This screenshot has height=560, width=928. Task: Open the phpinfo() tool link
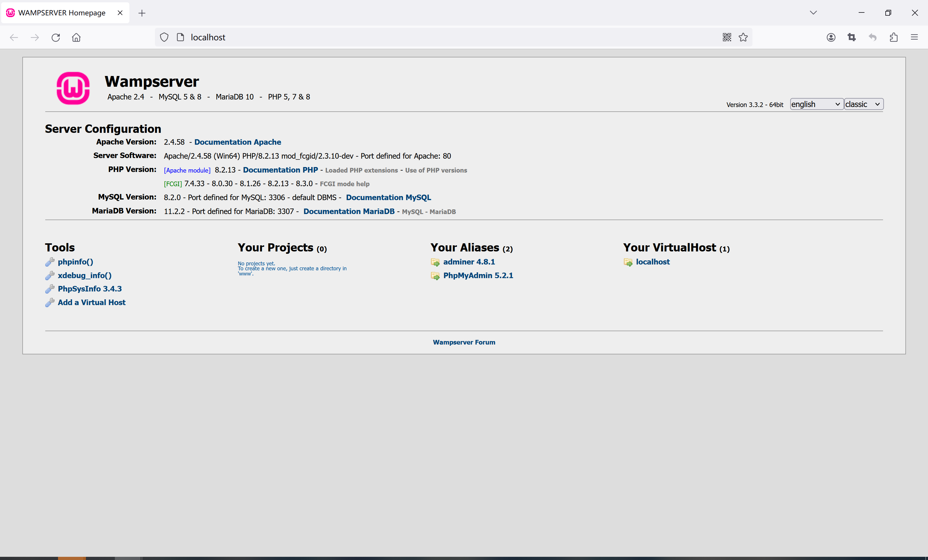75,262
